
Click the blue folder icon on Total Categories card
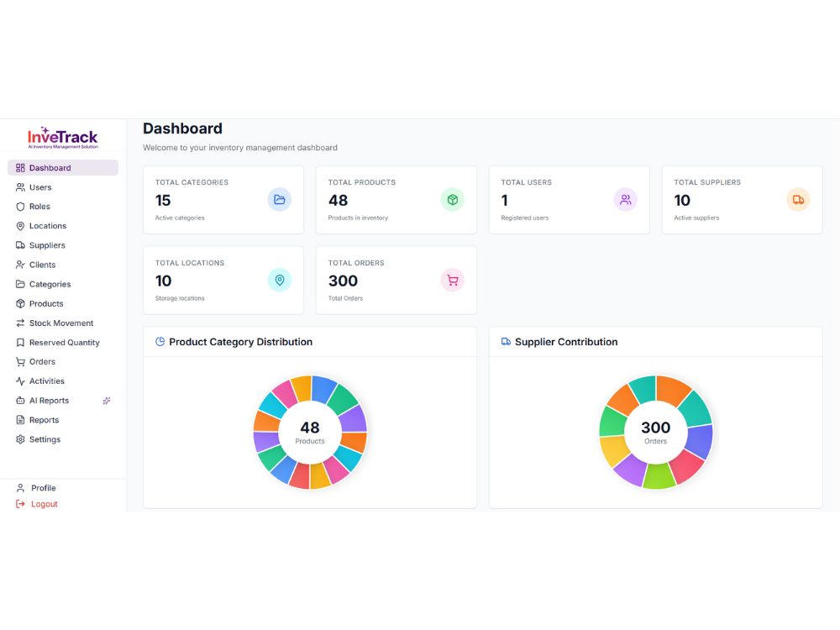[x=280, y=200]
